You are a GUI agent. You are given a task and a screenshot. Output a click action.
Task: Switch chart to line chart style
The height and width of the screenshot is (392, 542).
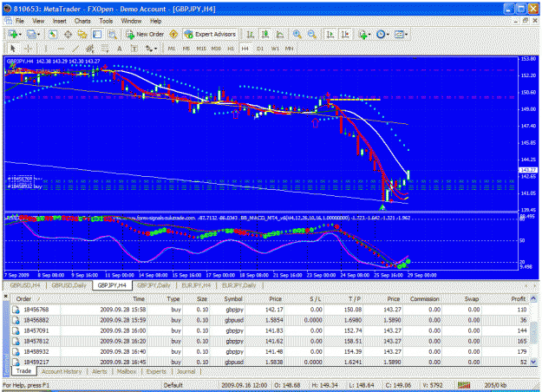(280, 34)
